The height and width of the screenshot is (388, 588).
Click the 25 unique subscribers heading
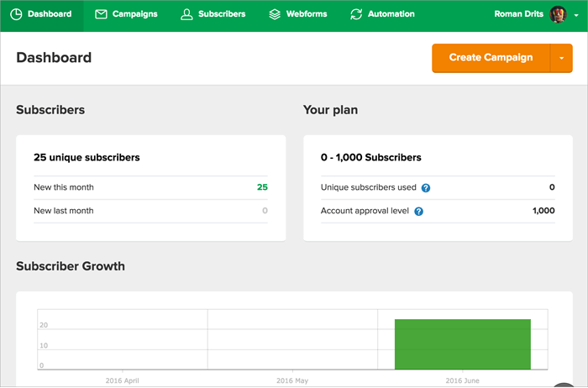click(x=87, y=157)
